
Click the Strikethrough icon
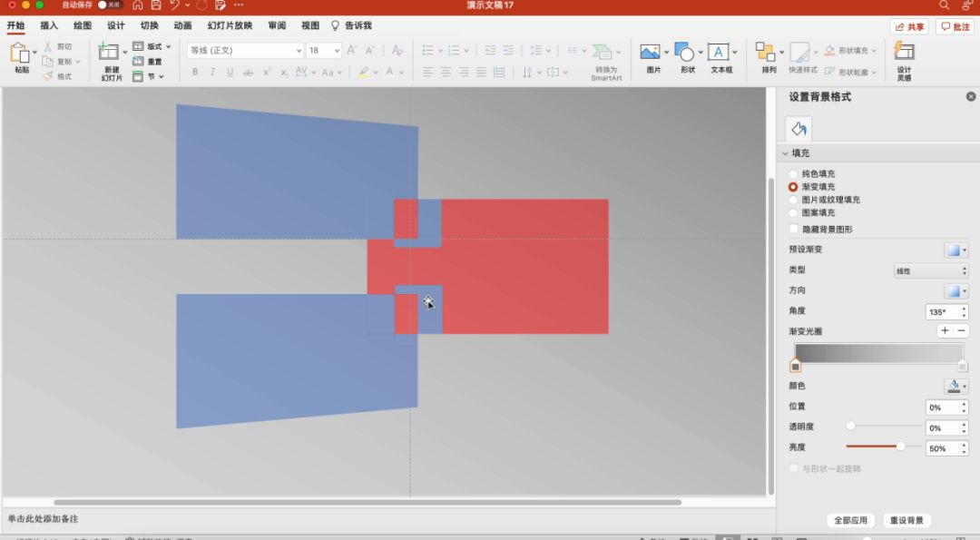coord(248,73)
